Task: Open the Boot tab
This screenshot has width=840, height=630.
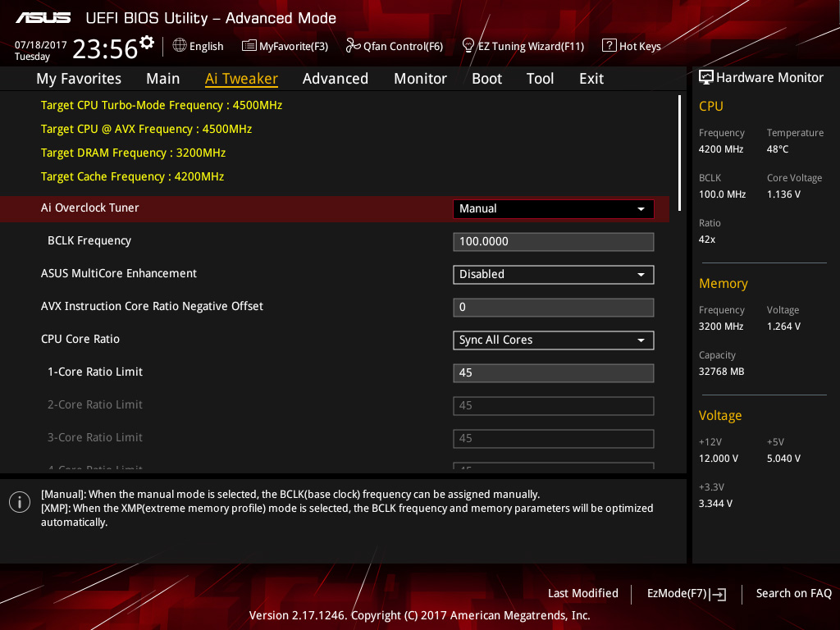Action: coord(486,79)
